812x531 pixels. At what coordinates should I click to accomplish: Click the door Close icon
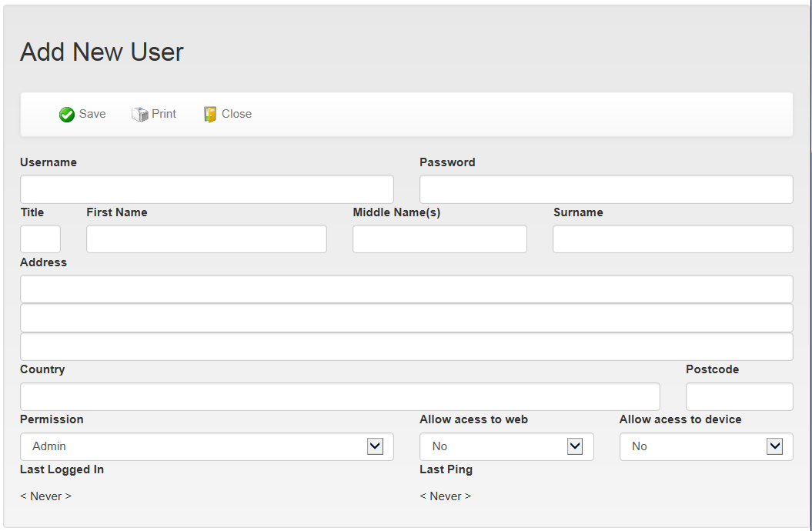pos(209,115)
